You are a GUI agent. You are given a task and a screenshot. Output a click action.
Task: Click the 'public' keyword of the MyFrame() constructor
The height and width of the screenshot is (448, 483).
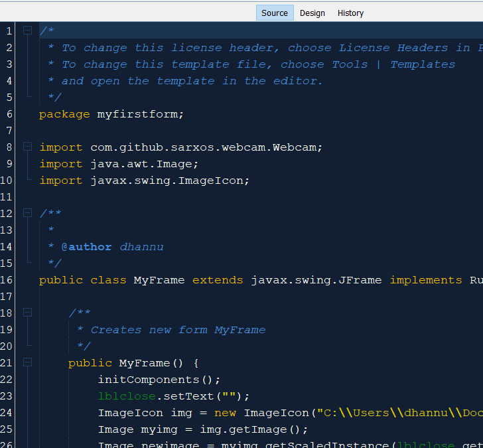90,363
